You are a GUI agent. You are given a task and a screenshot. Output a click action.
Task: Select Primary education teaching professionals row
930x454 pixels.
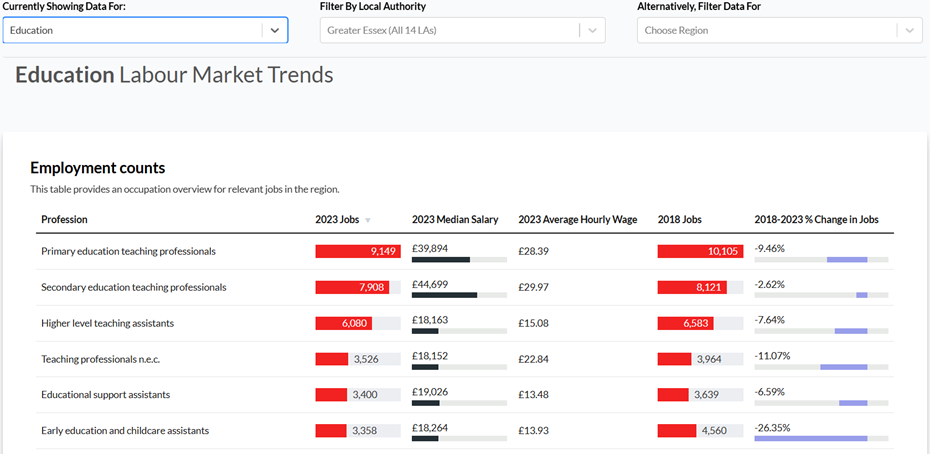(128, 251)
